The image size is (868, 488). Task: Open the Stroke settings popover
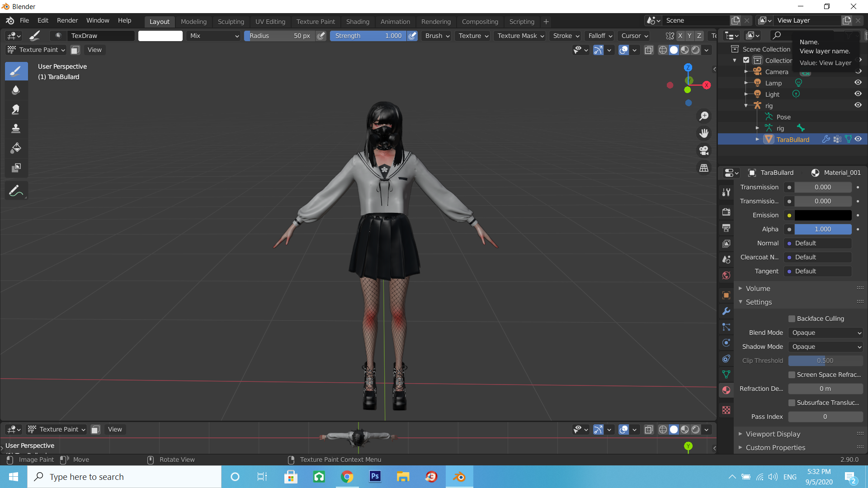(566, 36)
